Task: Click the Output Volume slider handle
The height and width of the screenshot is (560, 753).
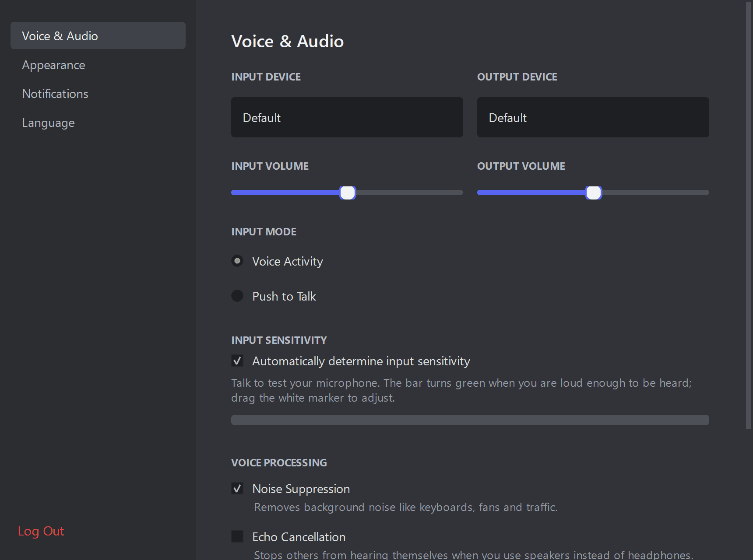Action: pos(594,192)
